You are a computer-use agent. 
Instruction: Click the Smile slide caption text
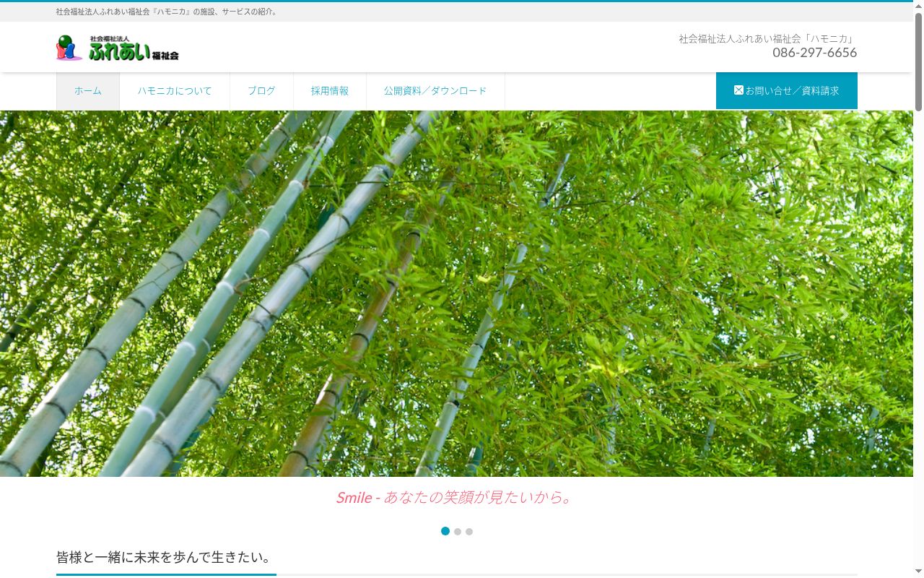click(x=456, y=497)
